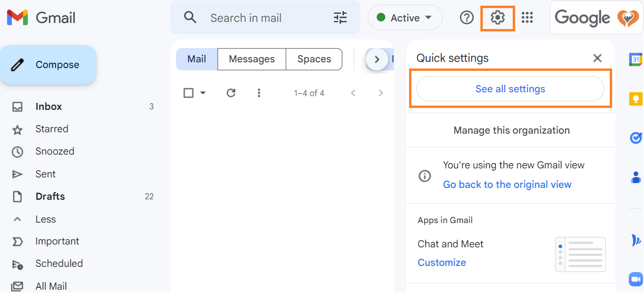644x293 pixels.
Task: Collapse the Less section in the sidebar
Action: pos(46,219)
